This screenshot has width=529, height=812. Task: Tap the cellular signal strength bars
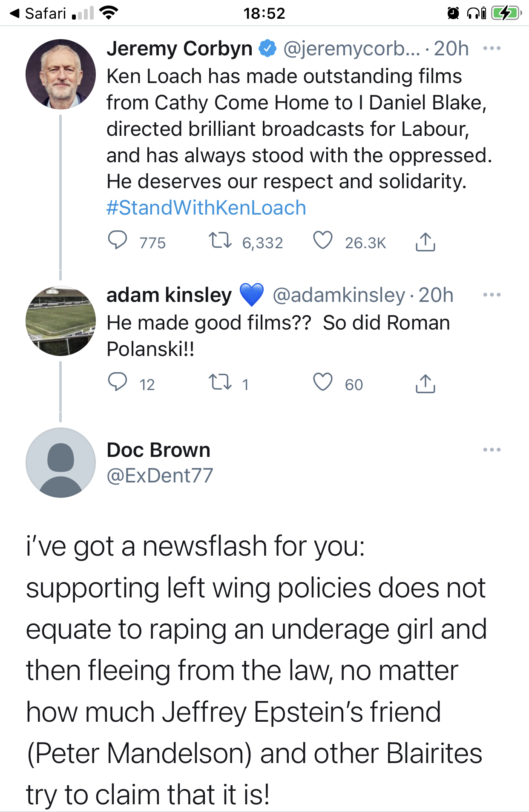(83, 12)
